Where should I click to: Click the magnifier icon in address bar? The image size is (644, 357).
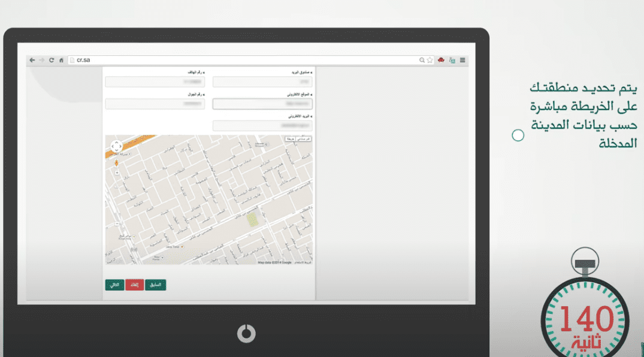click(x=422, y=60)
